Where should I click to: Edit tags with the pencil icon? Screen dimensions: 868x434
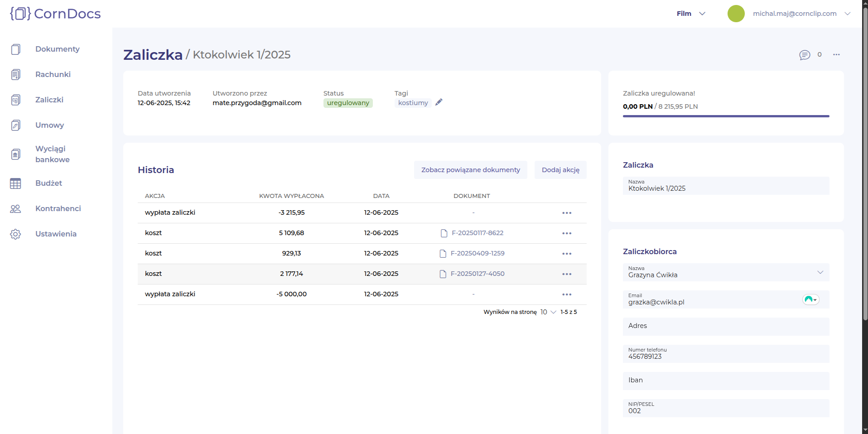pos(439,102)
